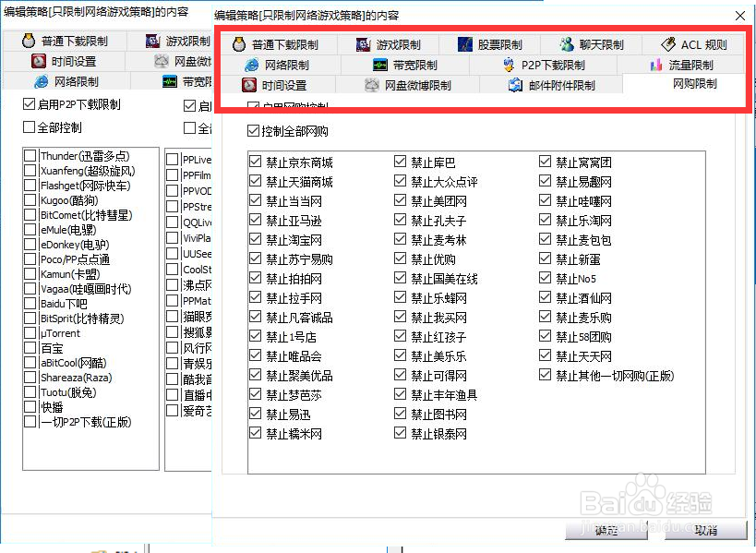Switch to the 网购限制 tab
756x553 pixels.
(x=695, y=84)
